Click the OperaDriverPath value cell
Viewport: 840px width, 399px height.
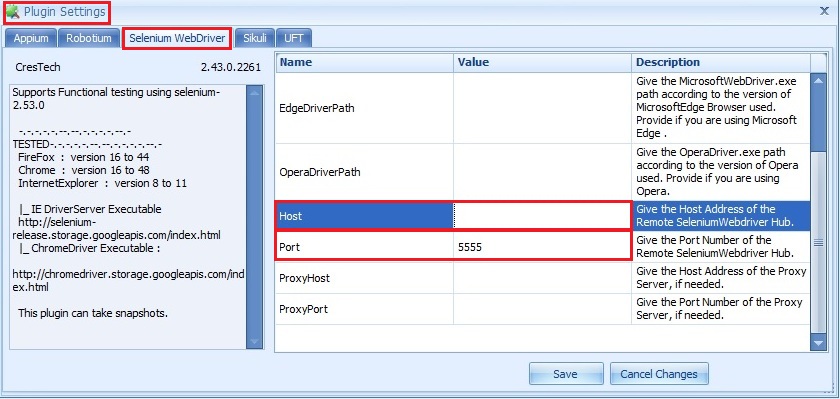pos(542,172)
